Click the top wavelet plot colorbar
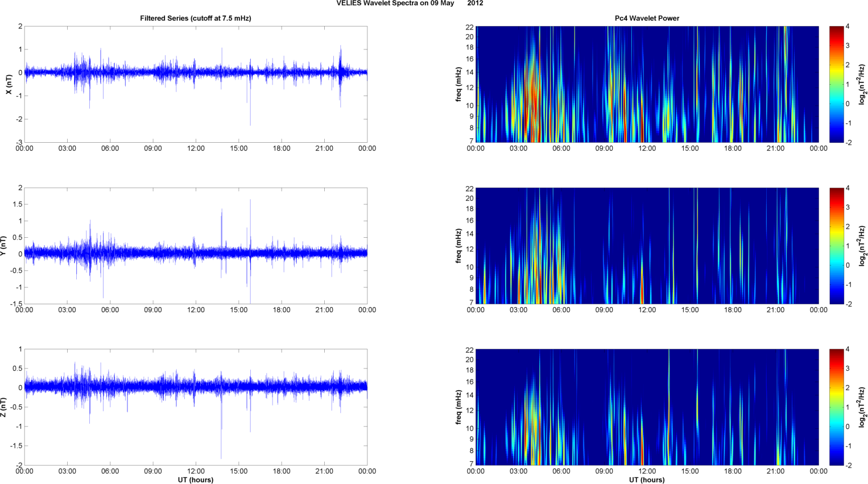868x484 pixels. (836, 84)
